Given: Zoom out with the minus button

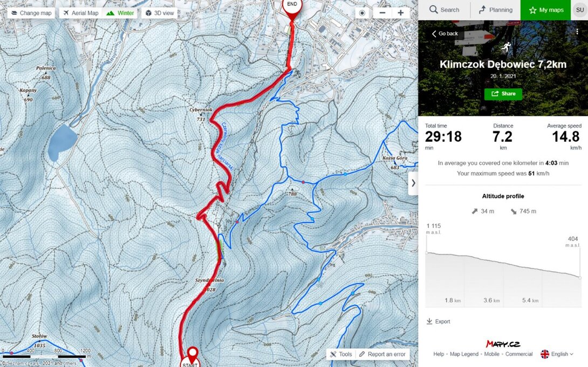Looking at the screenshot, I should pyautogui.click(x=382, y=13).
